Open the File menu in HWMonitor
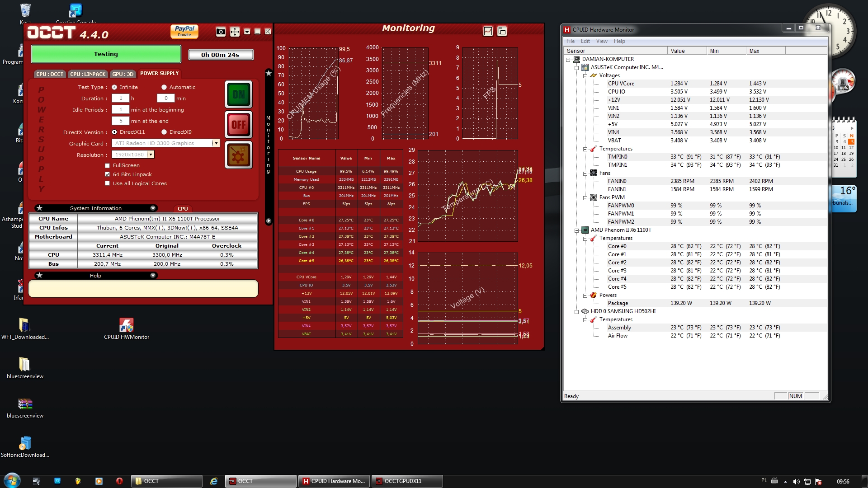The height and width of the screenshot is (488, 868). click(x=571, y=41)
